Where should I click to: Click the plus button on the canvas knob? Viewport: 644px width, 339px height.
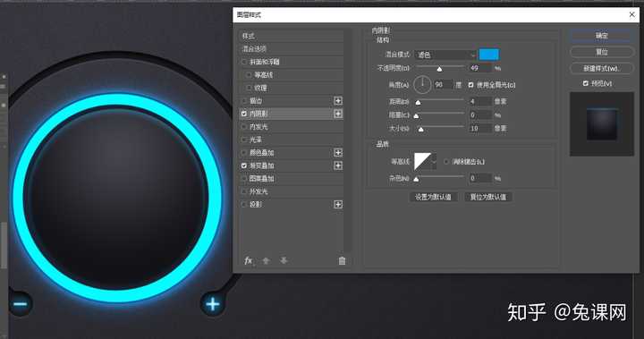point(212,304)
